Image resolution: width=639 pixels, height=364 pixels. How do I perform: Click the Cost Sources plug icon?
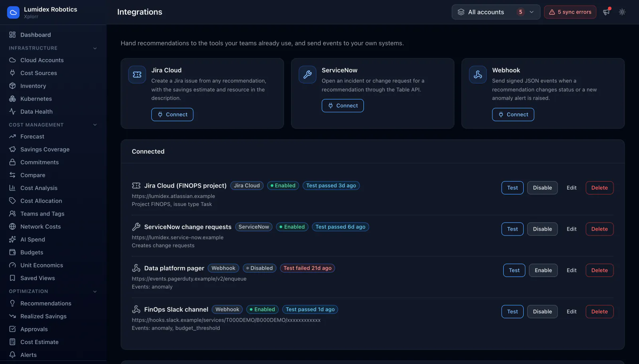(12, 73)
